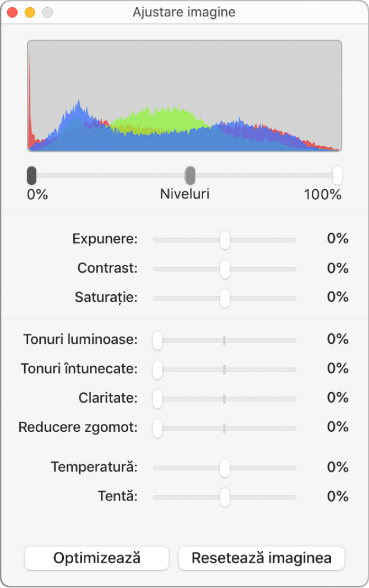Click the black point levels handle
This screenshot has height=588, width=369.
pyautogui.click(x=31, y=175)
